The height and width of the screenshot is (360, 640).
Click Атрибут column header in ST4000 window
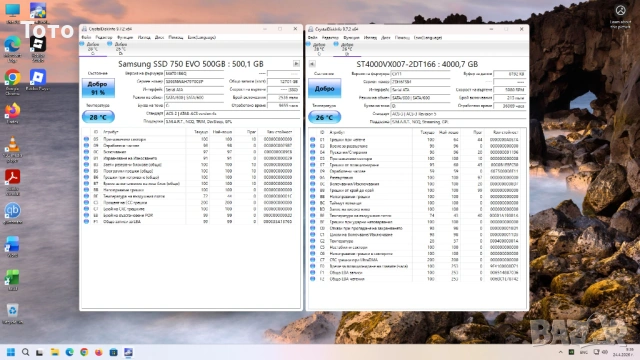pyautogui.click(x=337, y=132)
